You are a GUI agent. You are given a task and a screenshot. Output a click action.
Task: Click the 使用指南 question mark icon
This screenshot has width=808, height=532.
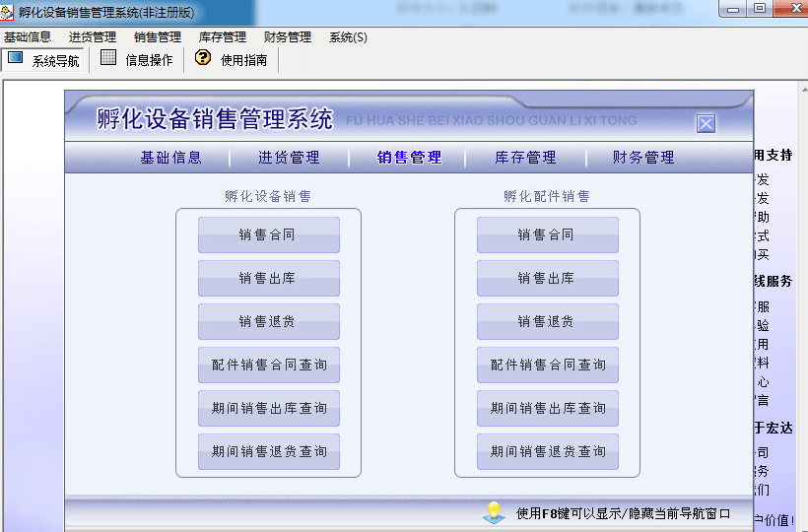(x=203, y=57)
